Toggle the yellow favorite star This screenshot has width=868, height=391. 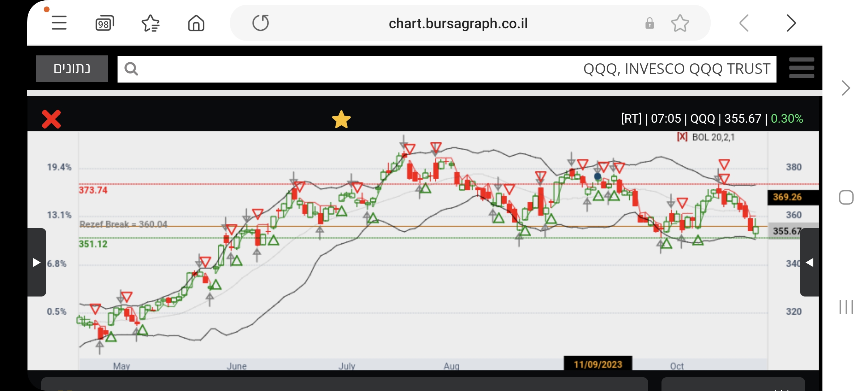341,119
